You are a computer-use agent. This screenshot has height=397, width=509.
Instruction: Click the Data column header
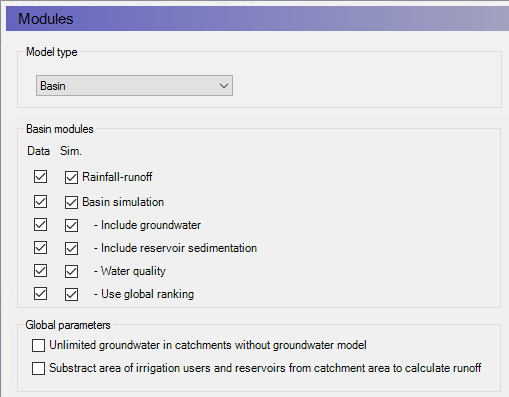point(38,151)
